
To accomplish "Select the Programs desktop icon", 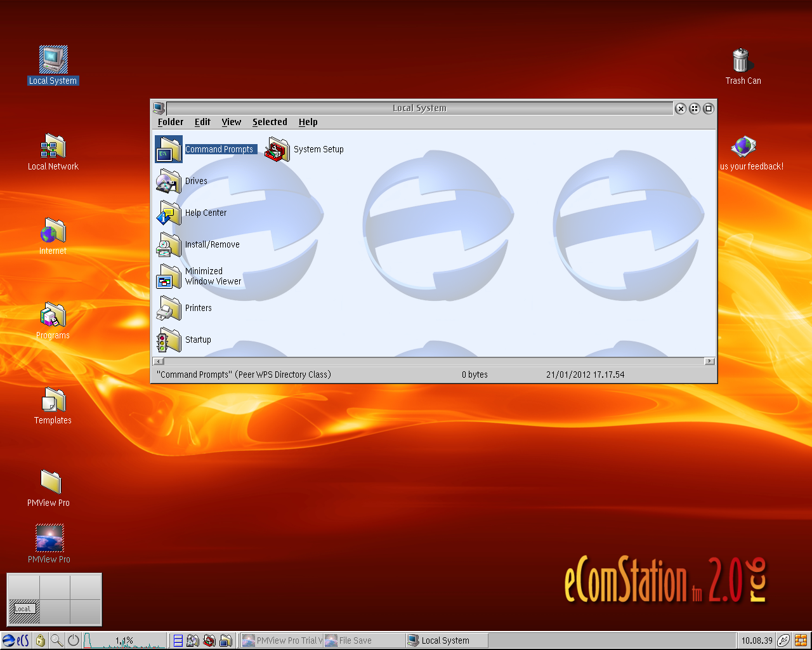I will coord(53,315).
